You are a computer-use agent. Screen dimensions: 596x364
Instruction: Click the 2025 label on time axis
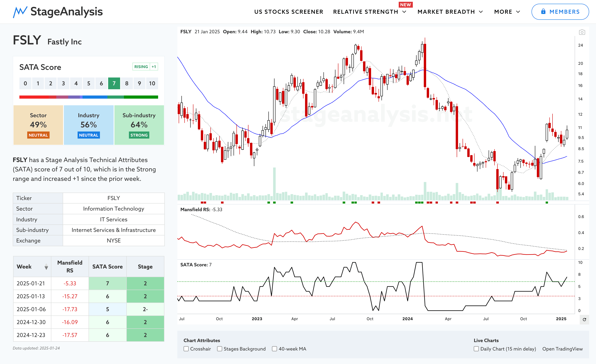(561, 319)
